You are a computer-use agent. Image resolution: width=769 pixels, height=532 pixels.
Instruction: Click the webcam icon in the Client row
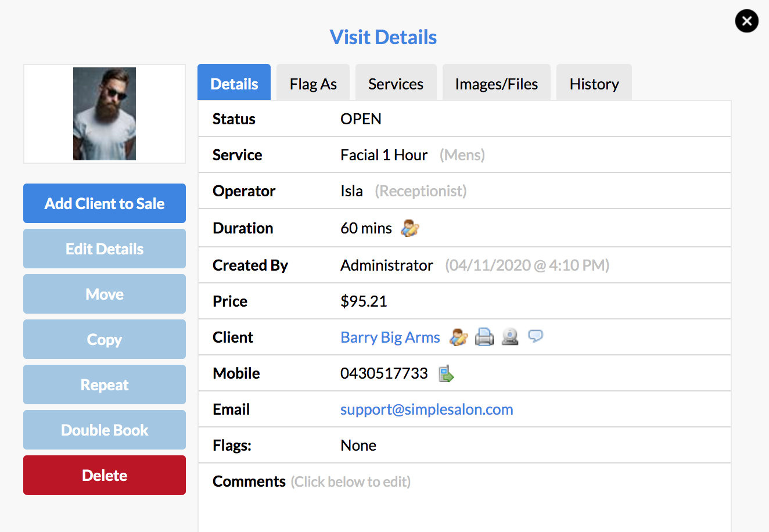coord(510,337)
